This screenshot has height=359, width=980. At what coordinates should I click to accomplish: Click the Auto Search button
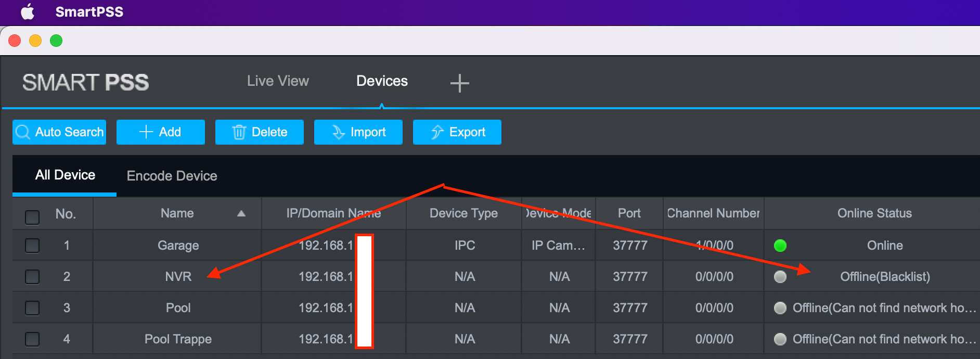59,132
